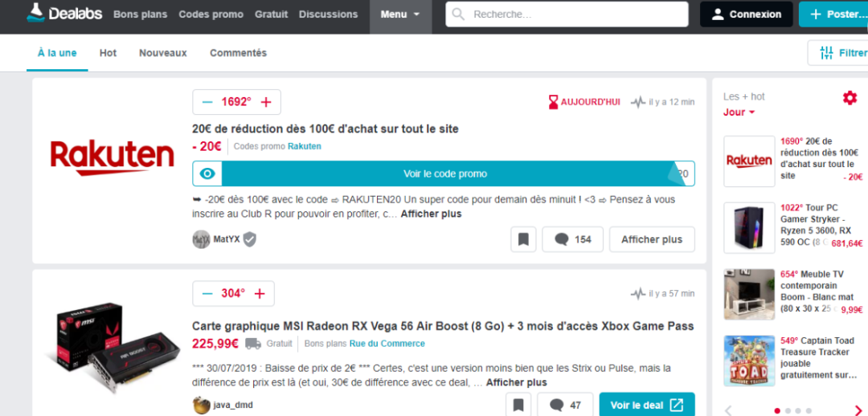868x416 pixels.
Task: Bookmark the MSI Radeon RX Vega deal
Action: [x=518, y=405]
